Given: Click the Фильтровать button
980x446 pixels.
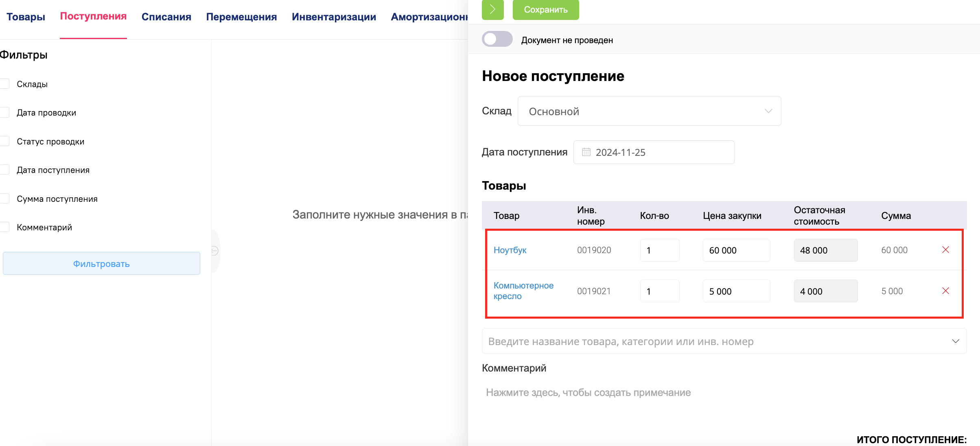Looking at the screenshot, I should click(x=101, y=263).
